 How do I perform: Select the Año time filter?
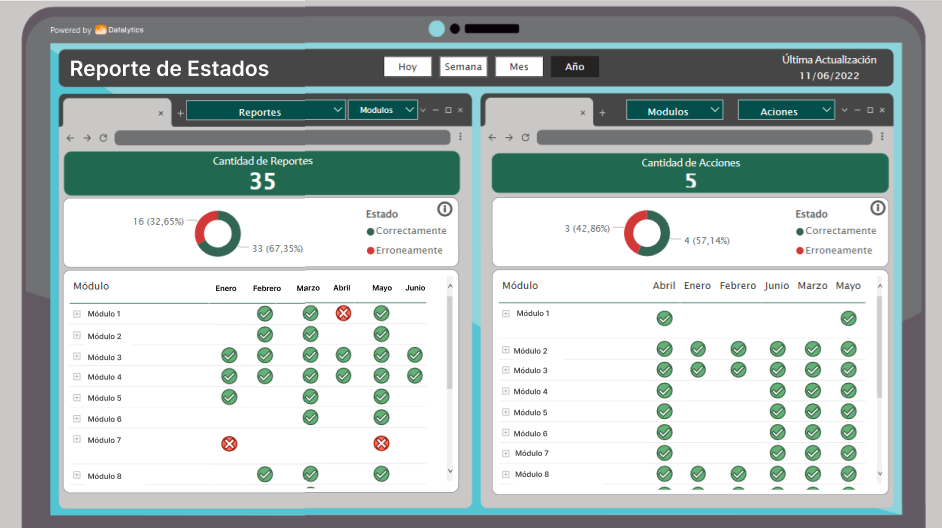tap(574, 67)
